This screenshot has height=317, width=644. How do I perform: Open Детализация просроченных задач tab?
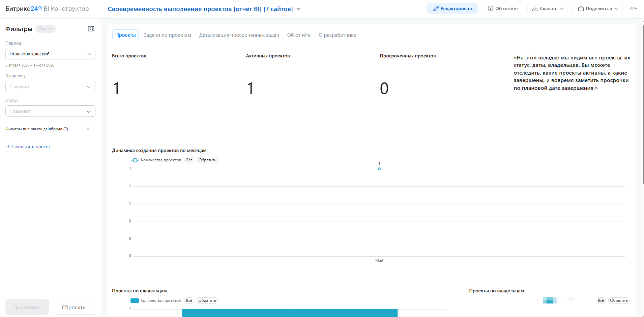[239, 35]
